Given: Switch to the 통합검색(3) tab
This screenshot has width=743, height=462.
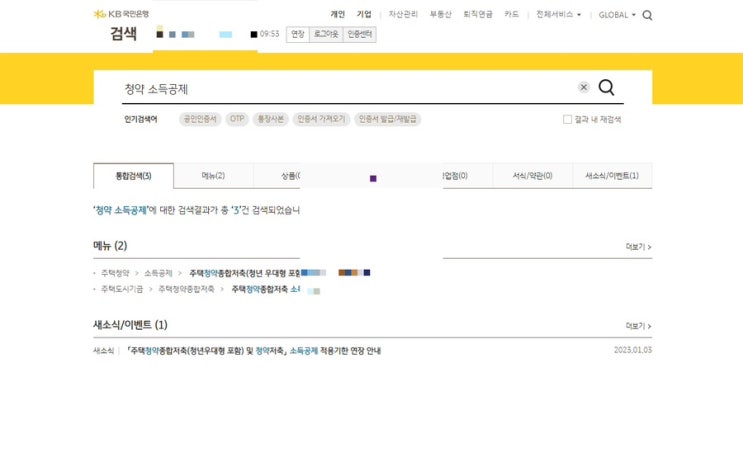Looking at the screenshot, I should (x=134, y=176).
